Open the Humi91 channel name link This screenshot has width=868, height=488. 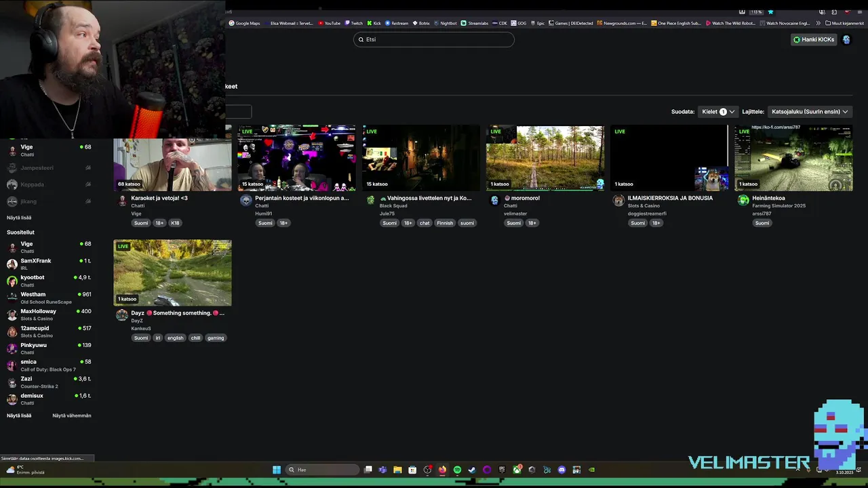point(263,213)
